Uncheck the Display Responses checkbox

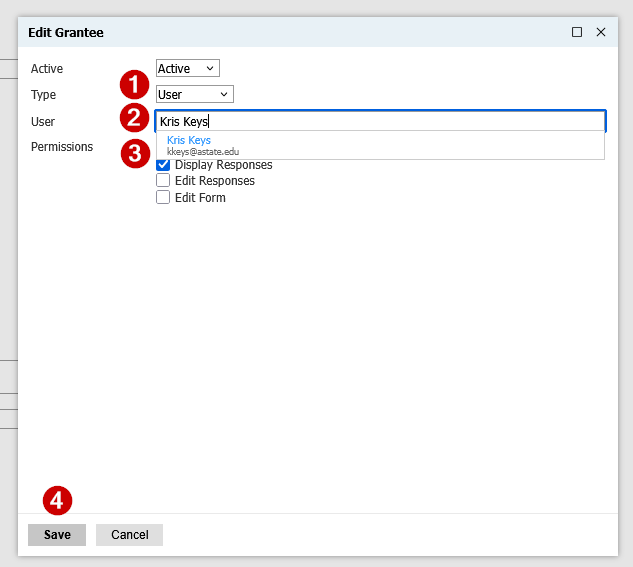163,165
